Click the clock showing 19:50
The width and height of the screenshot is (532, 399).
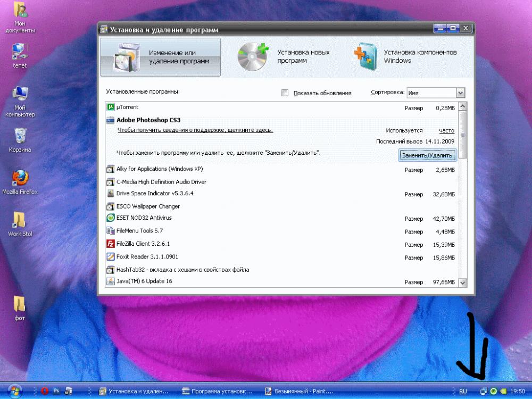coord(518,391)
